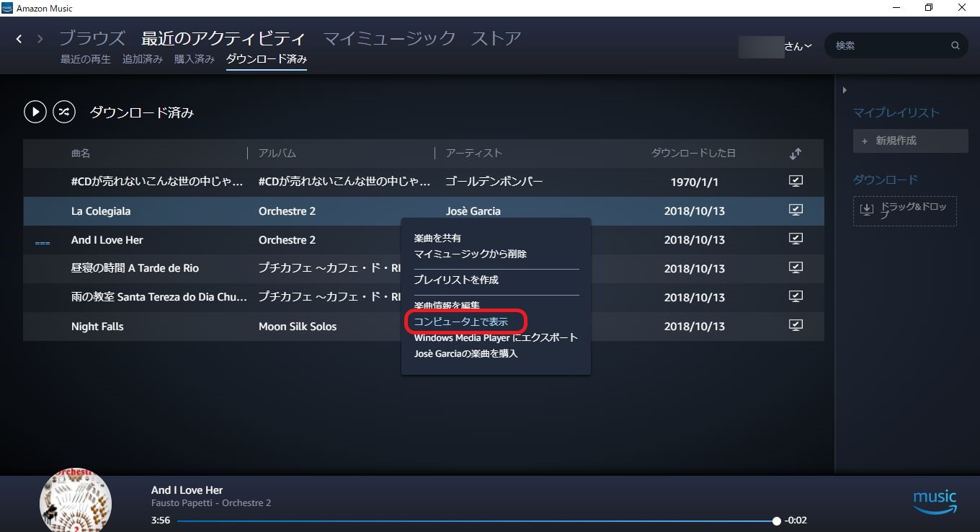Select 購入済み sub-tab
Screen dimensions: 980x532
pos(195,59)
